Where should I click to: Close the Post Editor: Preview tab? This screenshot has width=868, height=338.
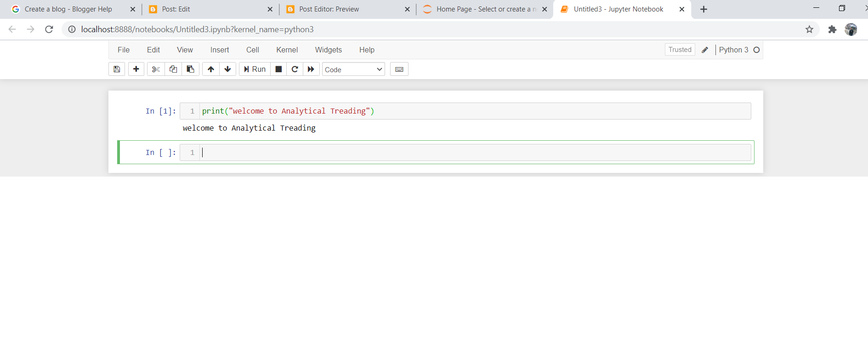pyautogui.click(x=407, y=9)
